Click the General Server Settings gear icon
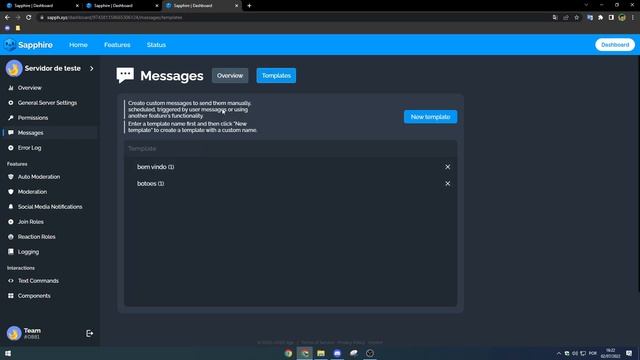 (11, 103)
